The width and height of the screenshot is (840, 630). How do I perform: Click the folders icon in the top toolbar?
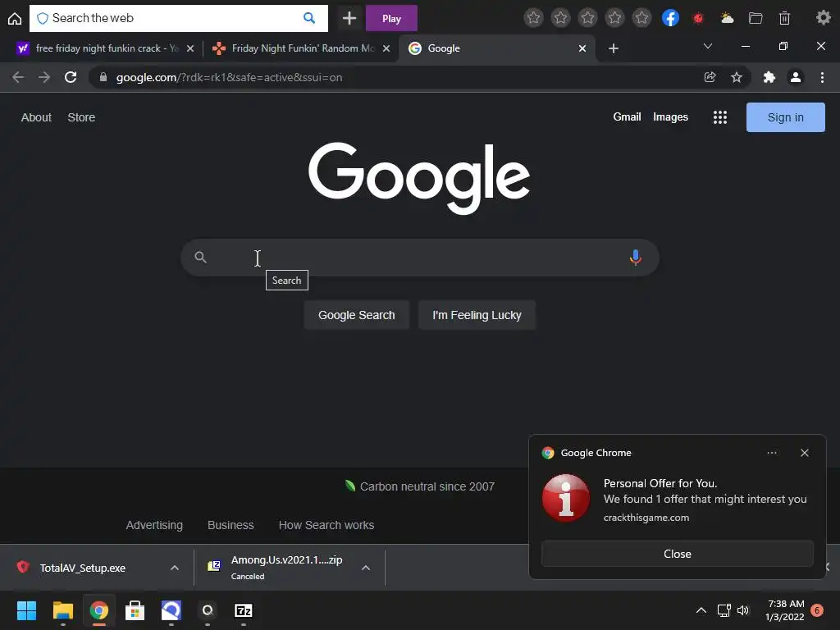point(756,18)
